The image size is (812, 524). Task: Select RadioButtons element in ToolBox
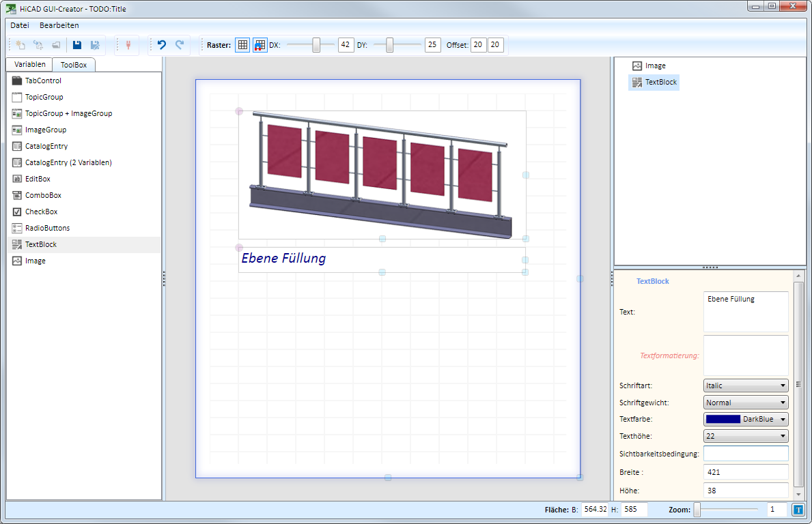[x=47, y=228]
